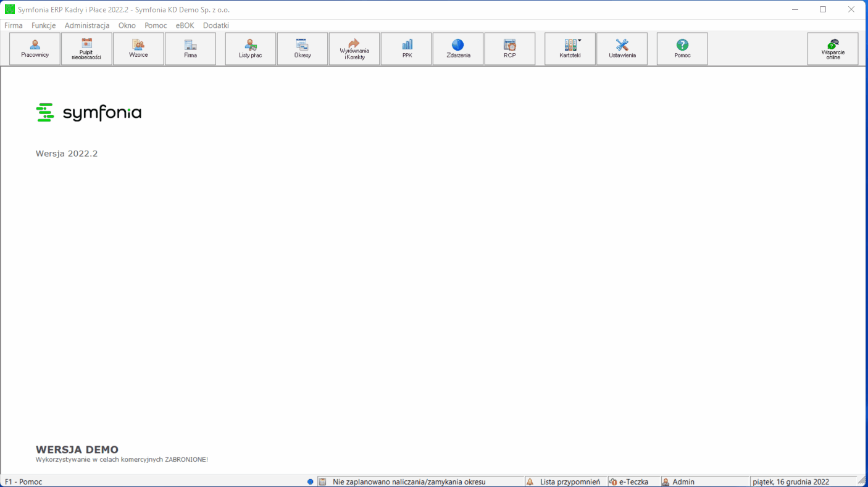Image resolution: width=868 pixels, height=487 pixels.
Task: Click the calculator icon in status bar
Action: point(322,481)
